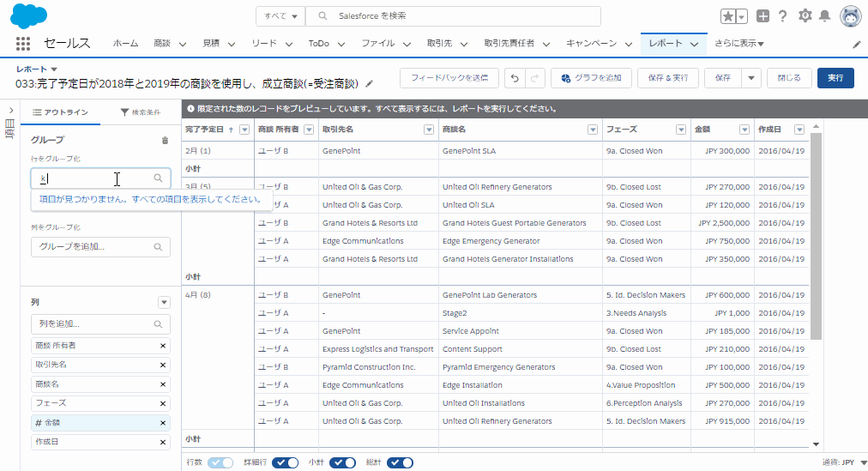This screenshot has height=471, width=868.
Task: Open the レポート title dropdown
Action: (x=54, y=69)
